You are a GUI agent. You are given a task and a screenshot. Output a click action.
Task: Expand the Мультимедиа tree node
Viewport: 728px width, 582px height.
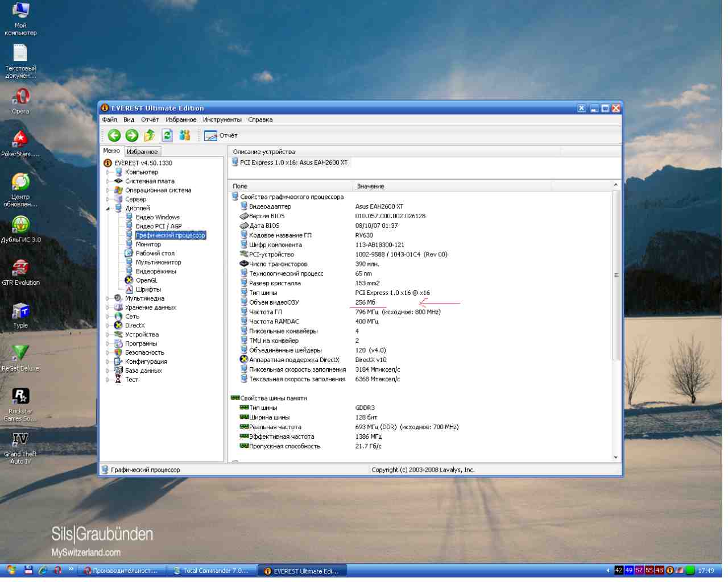(x=108, y=298)
